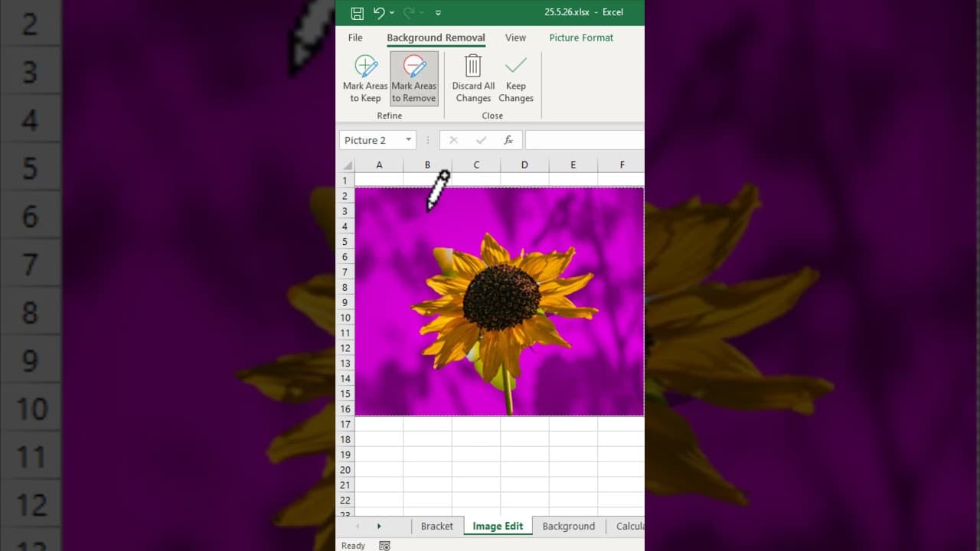Image resolution: width=980 pixels, height=551 pixels.
Task: Click into the formula bar field
Action: 585,140
